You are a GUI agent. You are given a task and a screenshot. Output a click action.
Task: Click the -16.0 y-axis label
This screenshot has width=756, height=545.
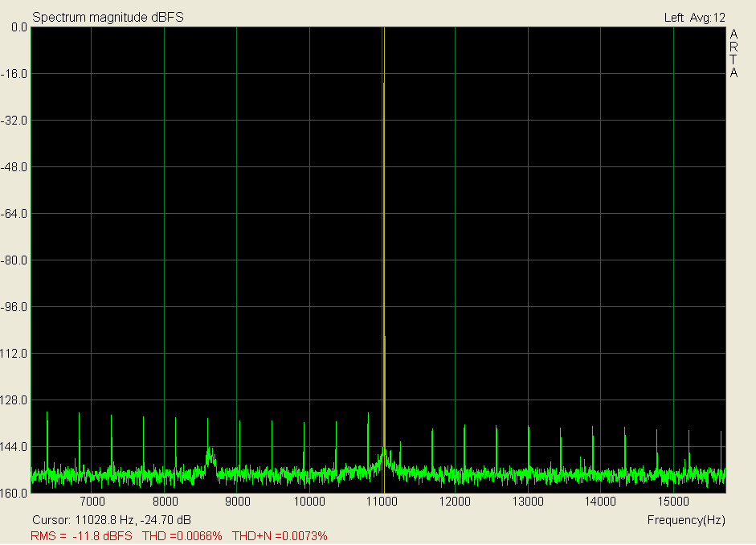point(14,74)
